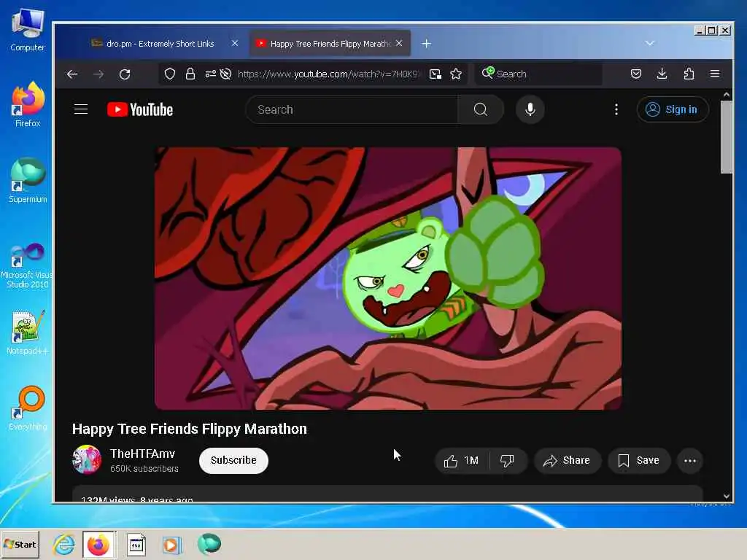Screen dimensions: 747x560
Task: Close the Happy Tree Friends tab
Action: pyautogui.click(x=399, y=43)
